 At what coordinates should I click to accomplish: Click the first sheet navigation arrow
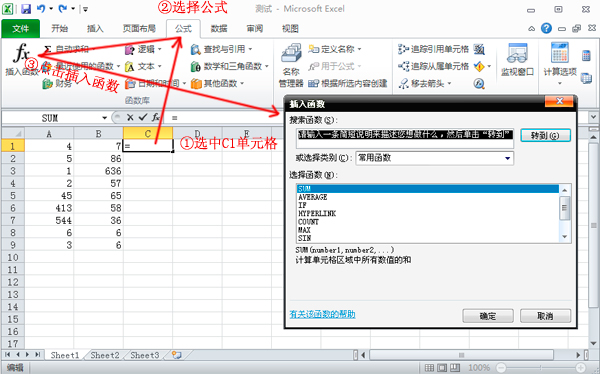point(8,354)
